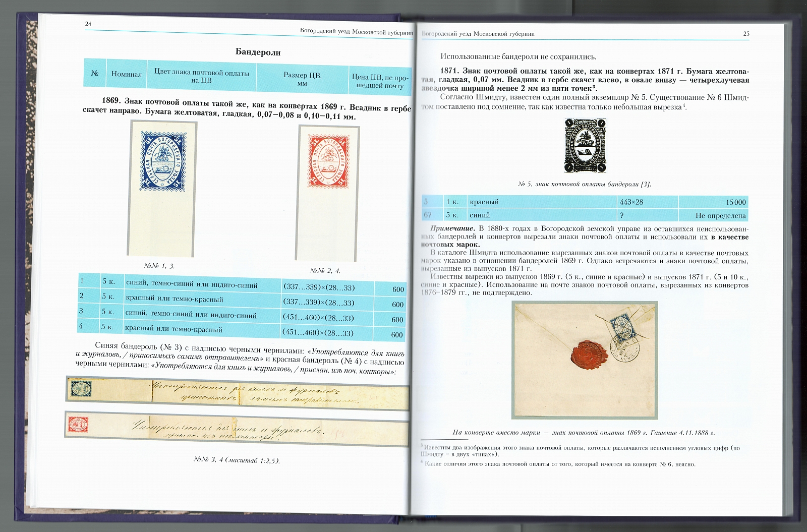Select the black stamp illustration No. 5

585,146
